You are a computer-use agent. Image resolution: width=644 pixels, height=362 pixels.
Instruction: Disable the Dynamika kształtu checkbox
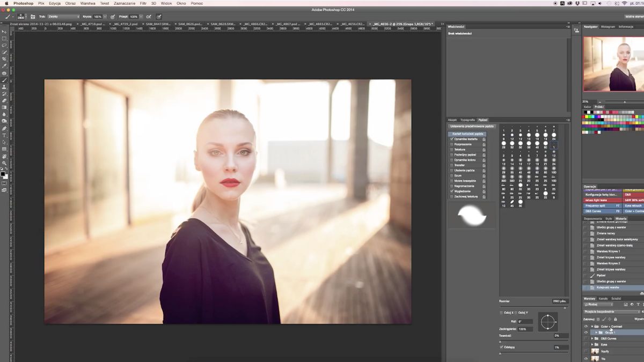coord(452,139)
